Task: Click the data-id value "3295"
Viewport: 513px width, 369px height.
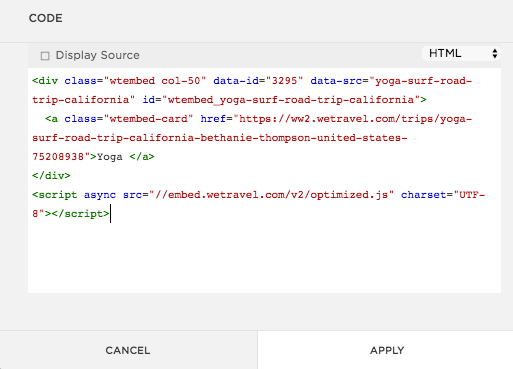Action: (285, 81)
